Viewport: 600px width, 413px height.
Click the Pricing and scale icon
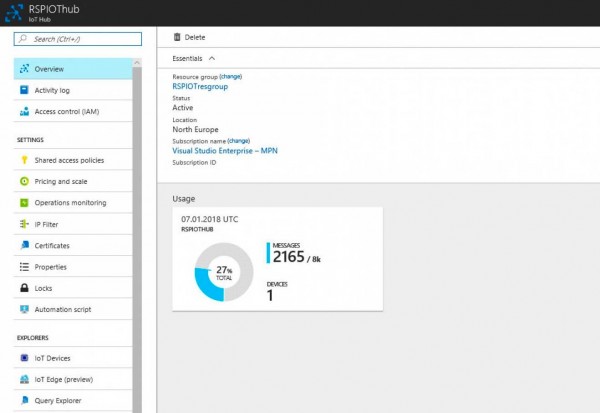tap(23, 181)
